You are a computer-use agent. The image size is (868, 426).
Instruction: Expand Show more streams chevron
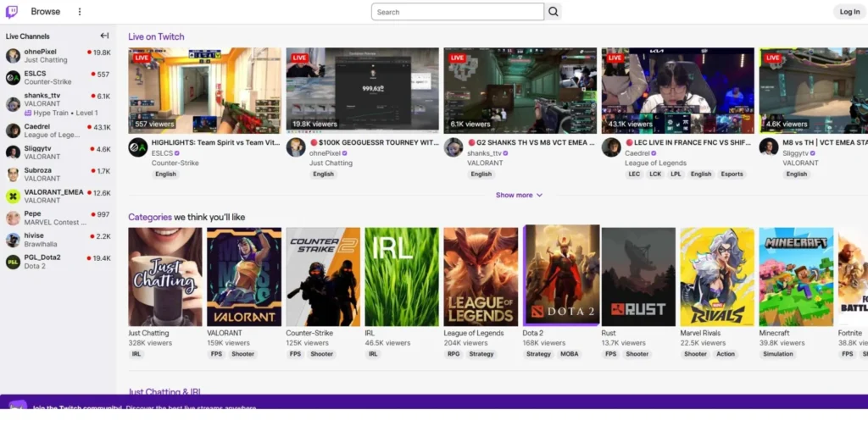pyautogui.click(x=540, y=196)
